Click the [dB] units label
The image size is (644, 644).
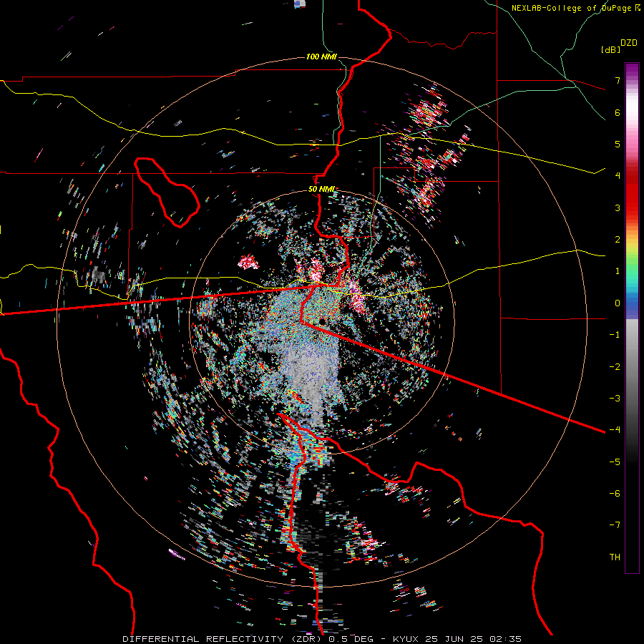tap(610, 49)
